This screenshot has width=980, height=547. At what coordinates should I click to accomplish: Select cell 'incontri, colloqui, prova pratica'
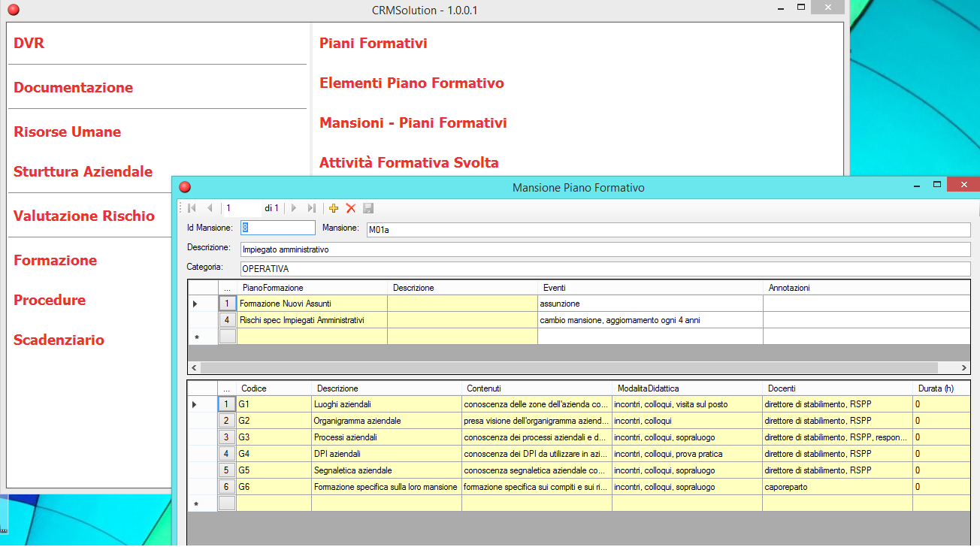click(687, 454)
